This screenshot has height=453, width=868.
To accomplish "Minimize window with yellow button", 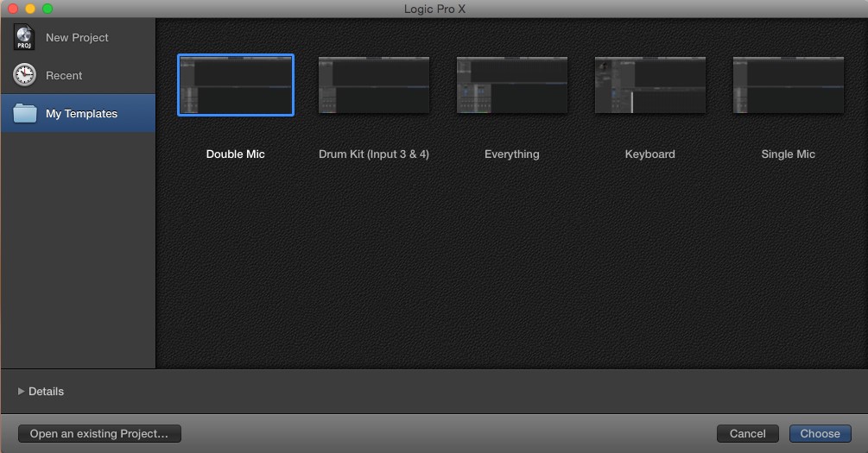I will [30, 9].
